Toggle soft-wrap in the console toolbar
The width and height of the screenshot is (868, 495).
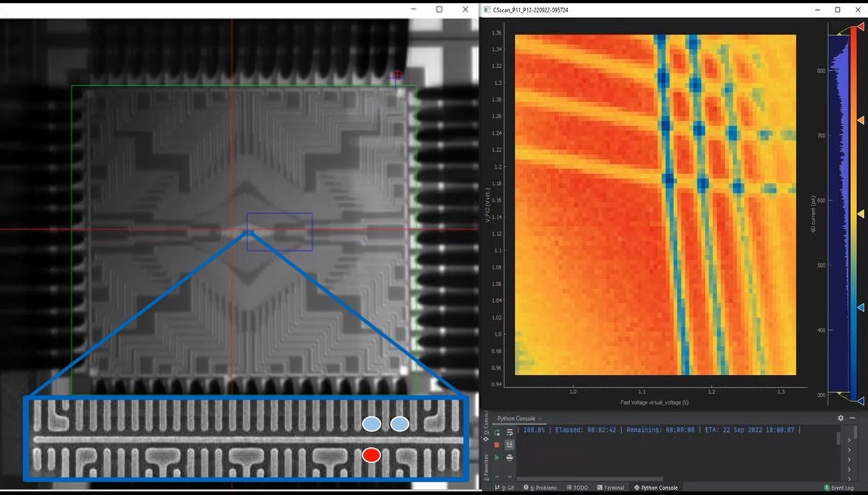coord(509,432)
